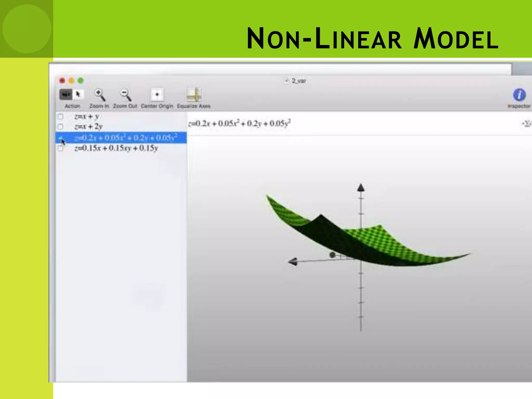Maximize the window with the green button
This screenshot has width=532, height=399.
[x=81, y=81]
